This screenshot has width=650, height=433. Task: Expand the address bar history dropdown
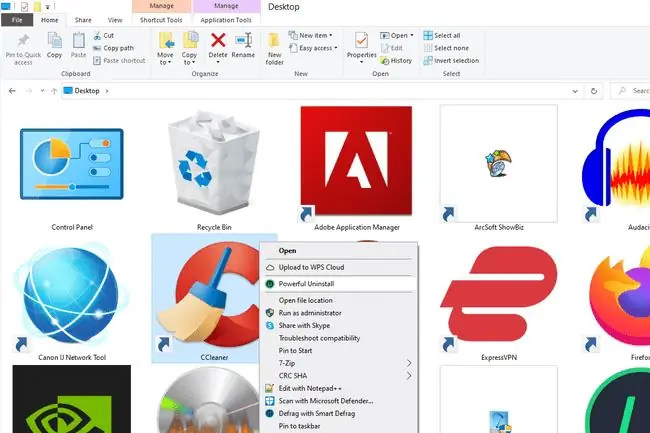(x=575, y=91)
